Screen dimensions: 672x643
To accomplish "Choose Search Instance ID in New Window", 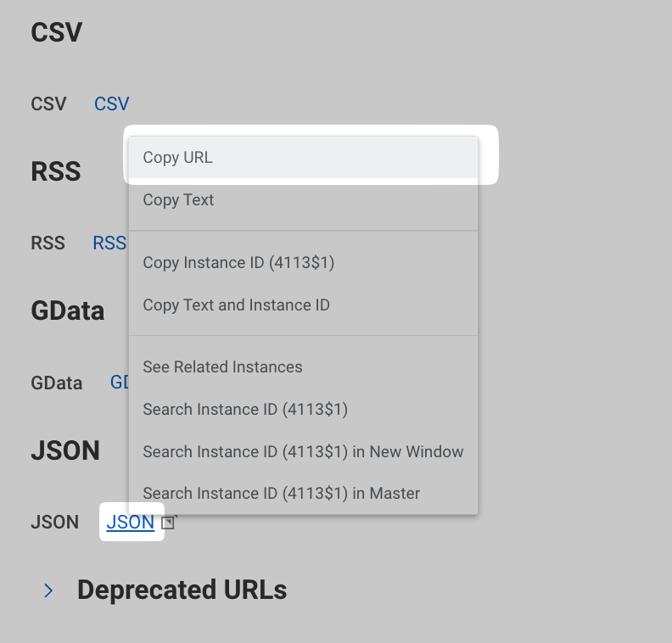I will click(303, 452).
